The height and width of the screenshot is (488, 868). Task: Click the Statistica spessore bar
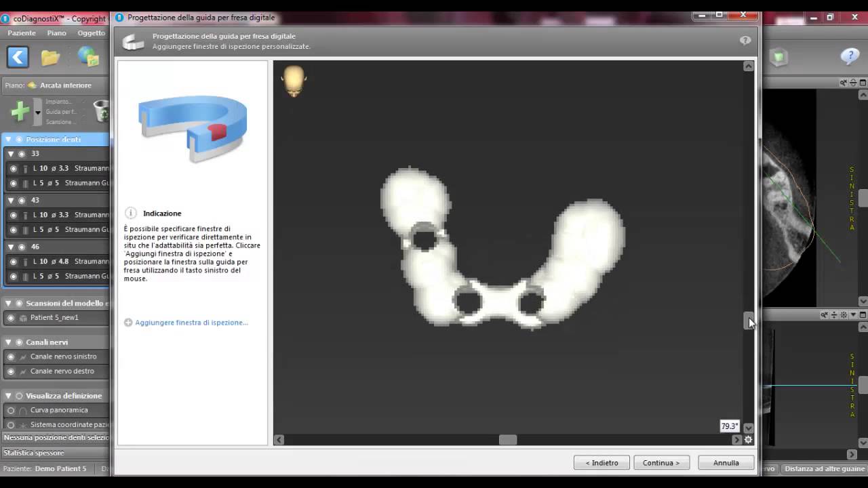pyautogui.click(x=54, y=453)
